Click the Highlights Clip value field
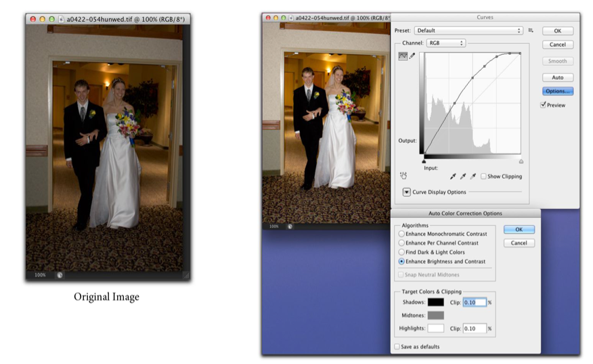Screen dimensions: 593x364 475,328
